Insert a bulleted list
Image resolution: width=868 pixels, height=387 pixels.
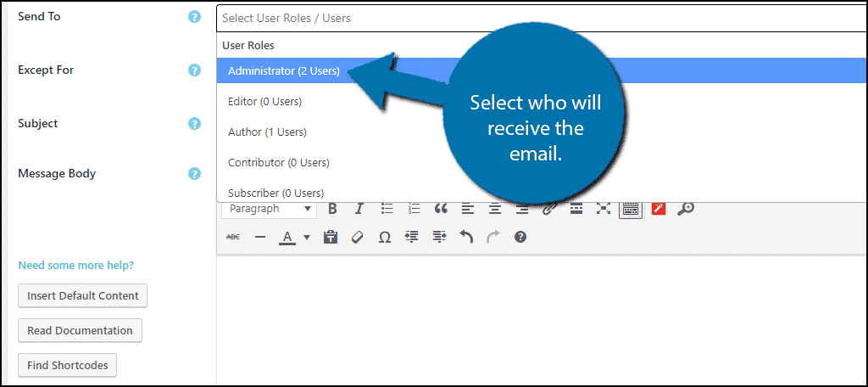pyautogui.click(x=387, y=209)
